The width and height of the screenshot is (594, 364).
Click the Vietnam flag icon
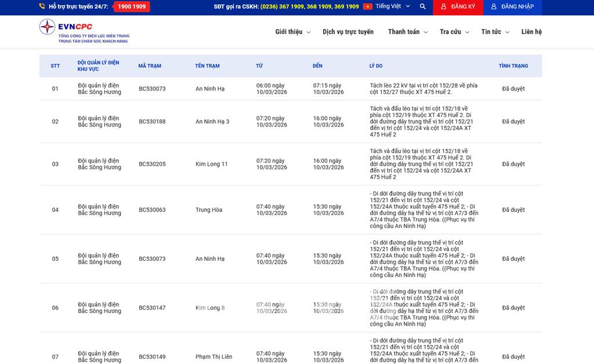(x=368, y=6)
